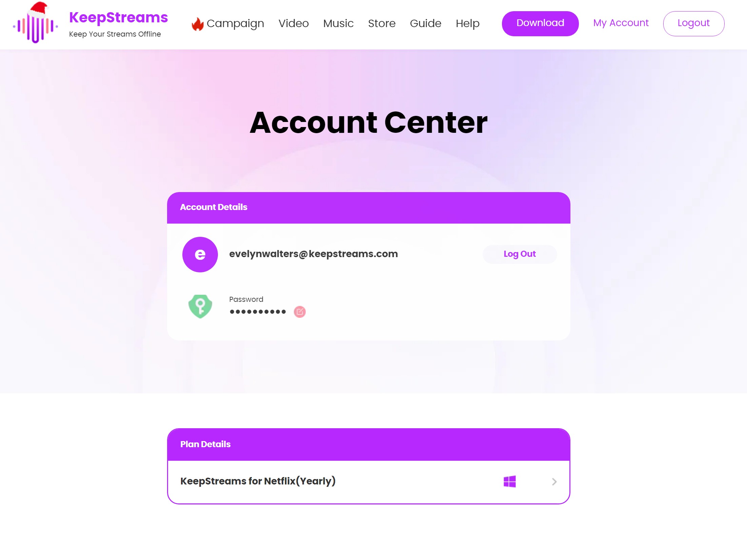Image resolution: width=747 pixels, height=560 pixels.
Task: Click the email address input field area
Action: [314, 254]
